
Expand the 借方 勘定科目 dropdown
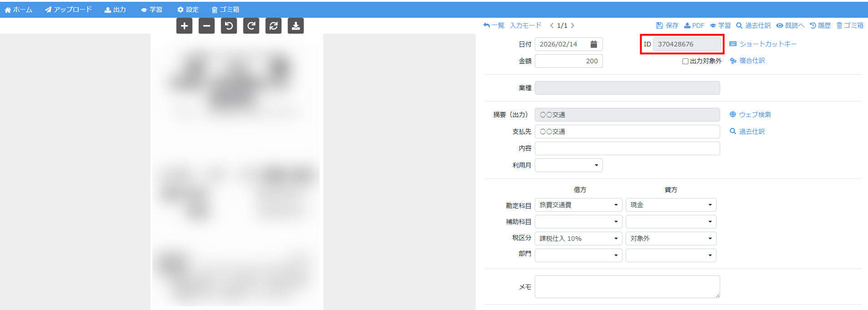pyautogui.click(x=577, y=205)
